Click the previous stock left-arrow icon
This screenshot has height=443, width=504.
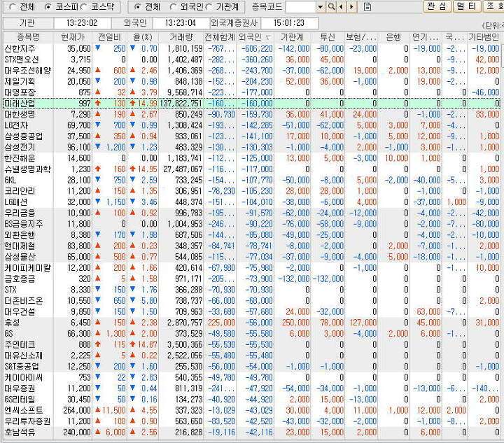click(341, 7)
